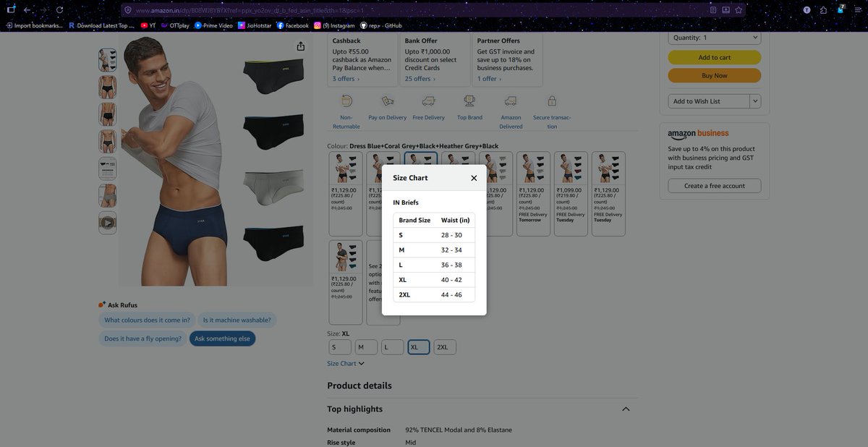Select size M
This screenshot has width=868, height=447.
click(366, 347)
